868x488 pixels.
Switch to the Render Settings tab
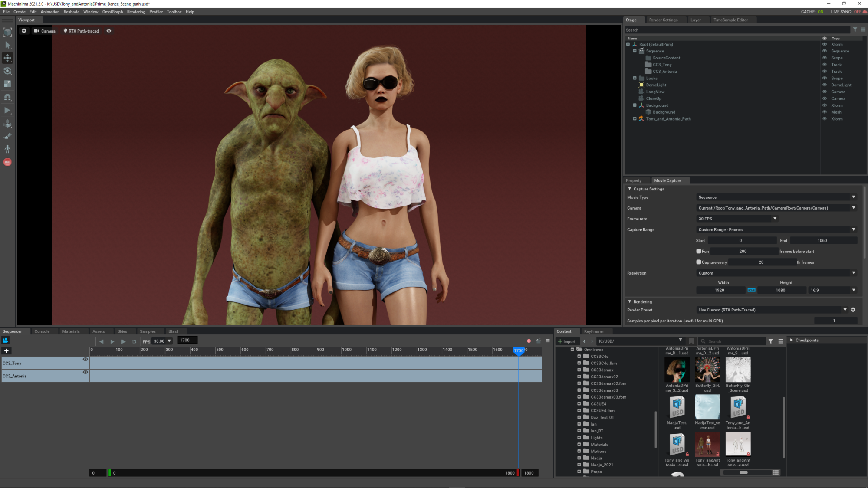(663, 20)
